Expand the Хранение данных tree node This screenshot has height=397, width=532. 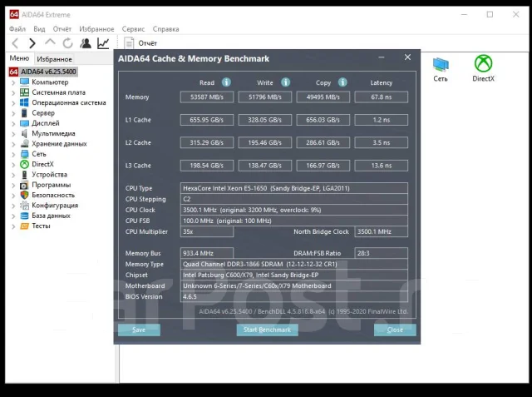tap(13, 144)
